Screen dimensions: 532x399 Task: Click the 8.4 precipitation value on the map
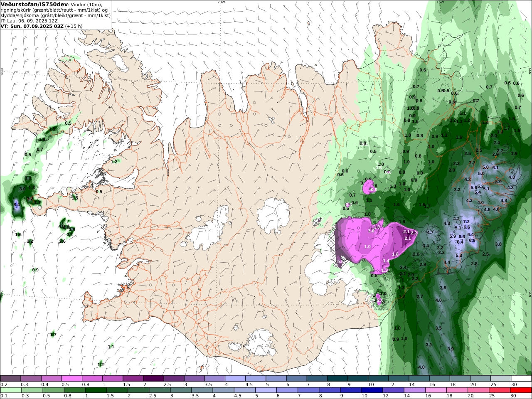(x=17, y=205)
